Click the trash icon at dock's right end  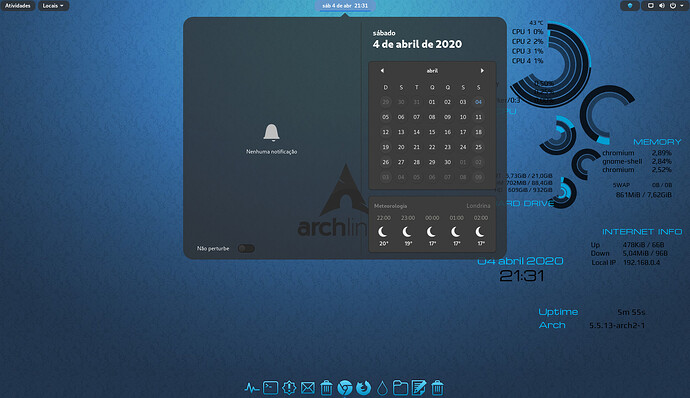click(437, 388)
